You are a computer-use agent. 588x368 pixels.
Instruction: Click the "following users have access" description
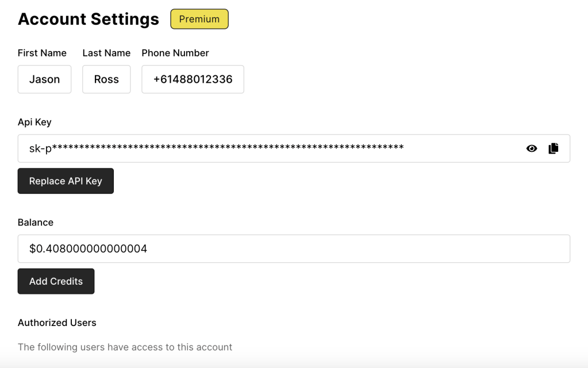click(125, 347)
